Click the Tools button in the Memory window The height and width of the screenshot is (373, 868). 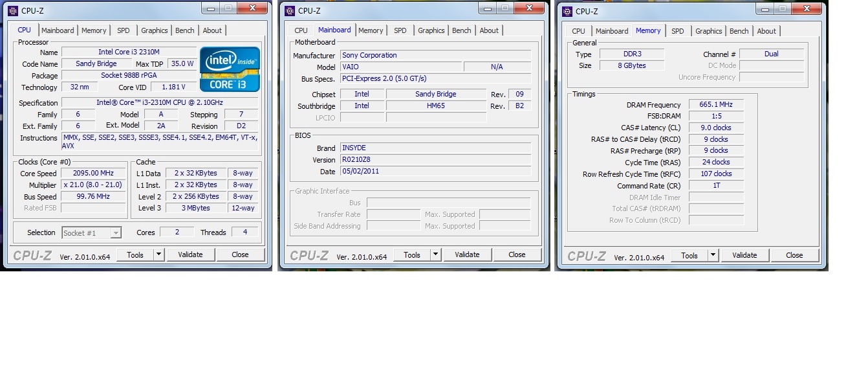coord(689,256)
